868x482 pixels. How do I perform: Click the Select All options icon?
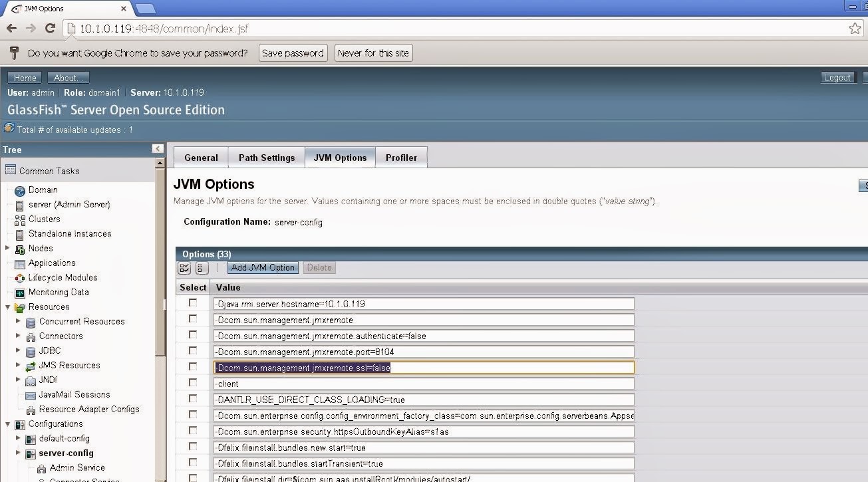point(184,268)
